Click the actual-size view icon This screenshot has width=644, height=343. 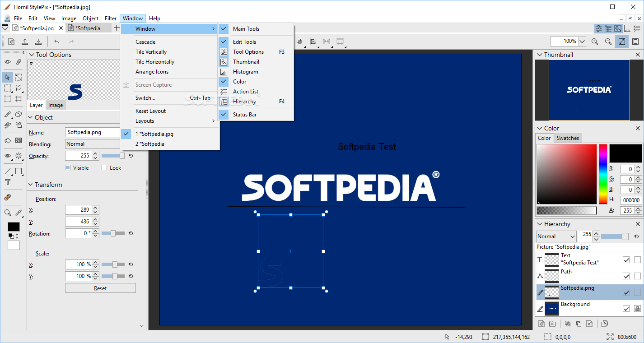(635, 42)
